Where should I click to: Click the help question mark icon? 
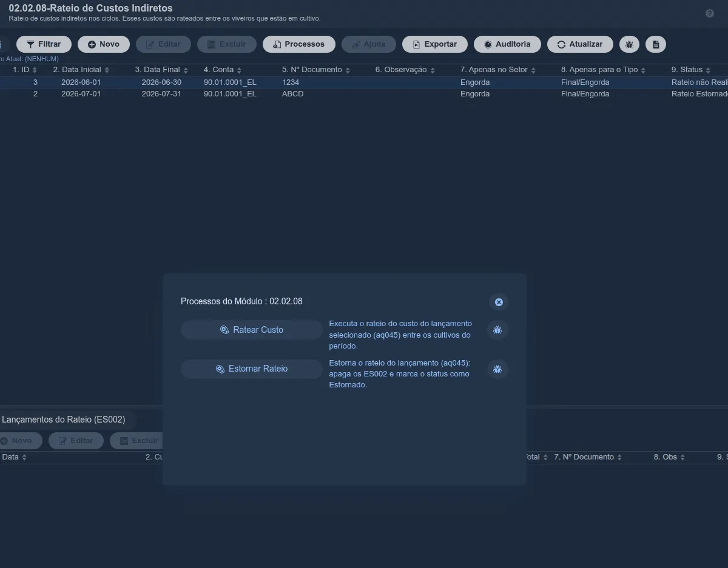710,13
